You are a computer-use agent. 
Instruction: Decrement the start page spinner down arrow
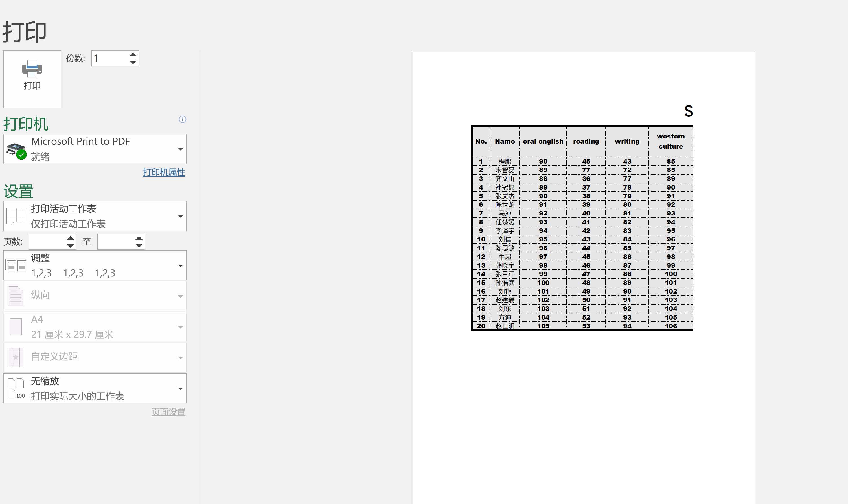[x=70, y=246]
